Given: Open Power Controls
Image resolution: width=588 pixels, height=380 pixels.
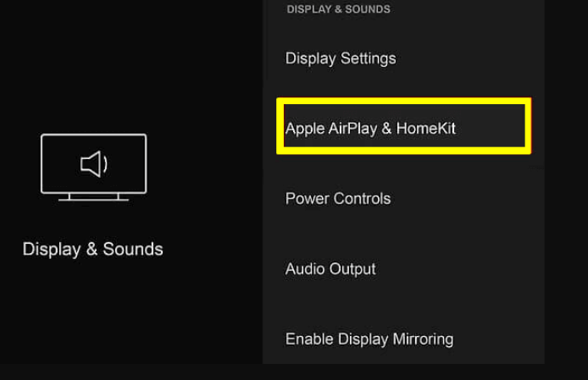Looking at the screenshot, I should 338,199.
